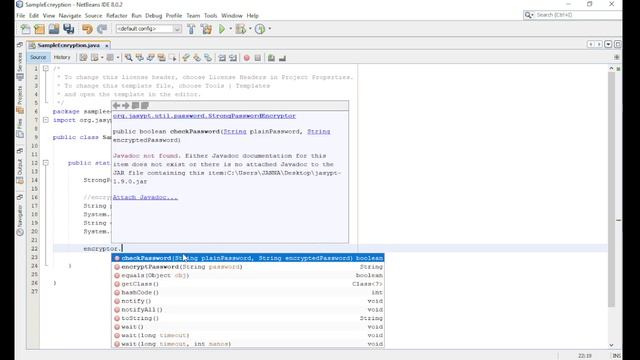Open the Debug menu
The width and height of the screenshot is (640, 360).
point(153,16)
